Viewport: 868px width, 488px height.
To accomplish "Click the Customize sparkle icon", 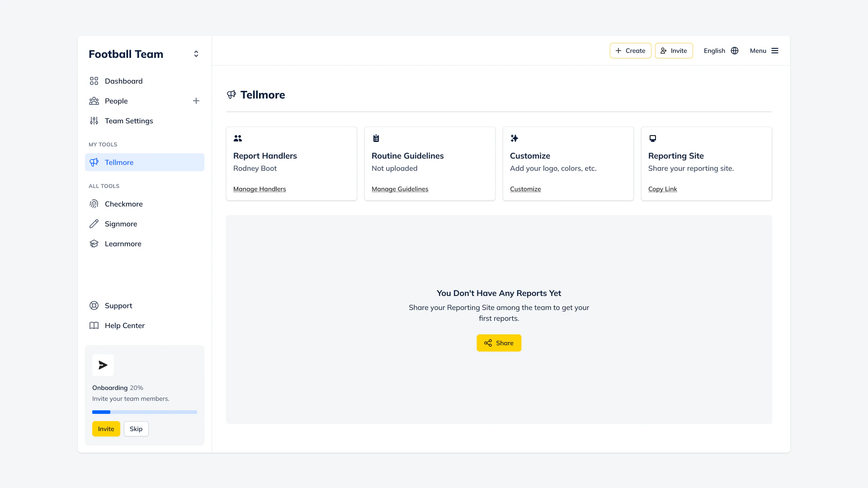I will pos(514,138).
